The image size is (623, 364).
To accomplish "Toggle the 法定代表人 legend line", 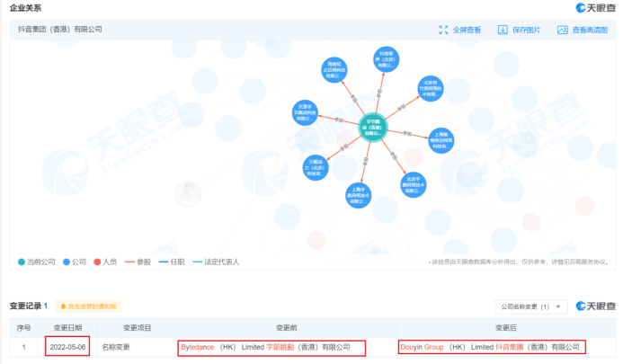I will pyautogui.click(x=218, y=262).
